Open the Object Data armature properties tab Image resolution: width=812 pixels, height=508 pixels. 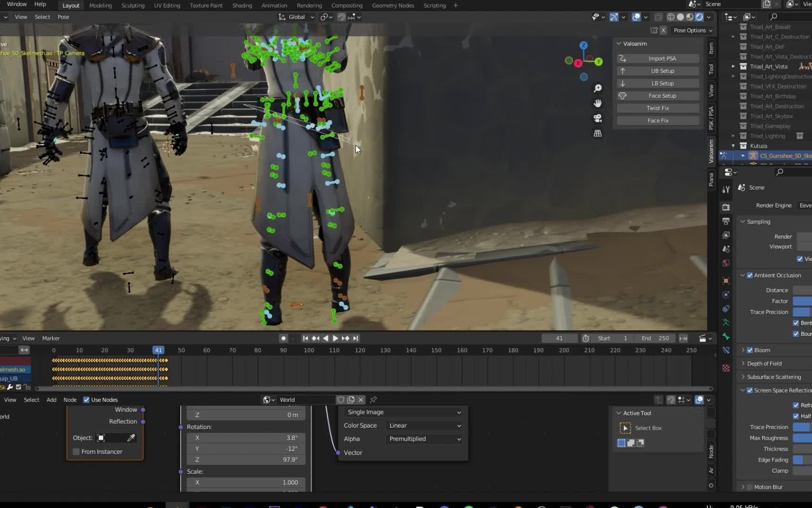click(726, 323)
